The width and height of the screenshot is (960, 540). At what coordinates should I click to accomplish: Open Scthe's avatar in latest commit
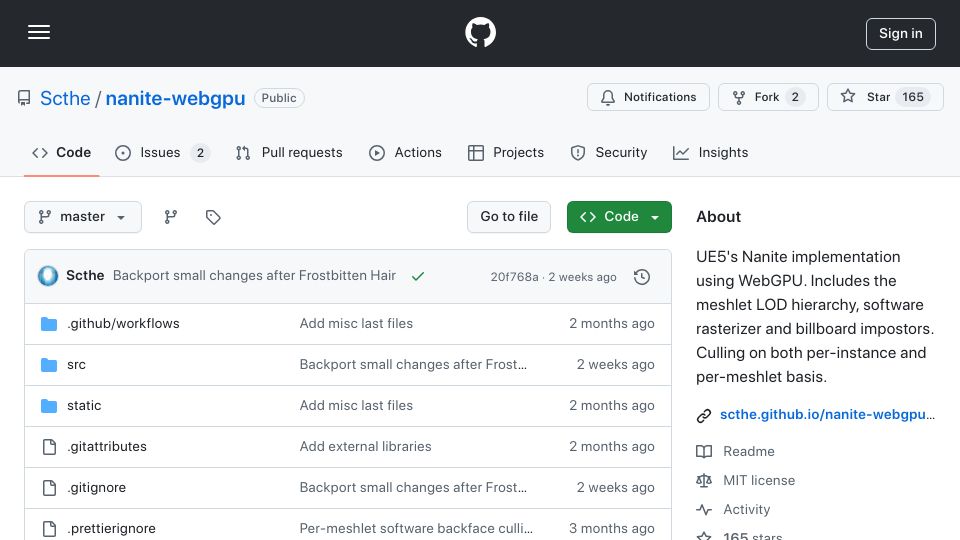point(48,276)
